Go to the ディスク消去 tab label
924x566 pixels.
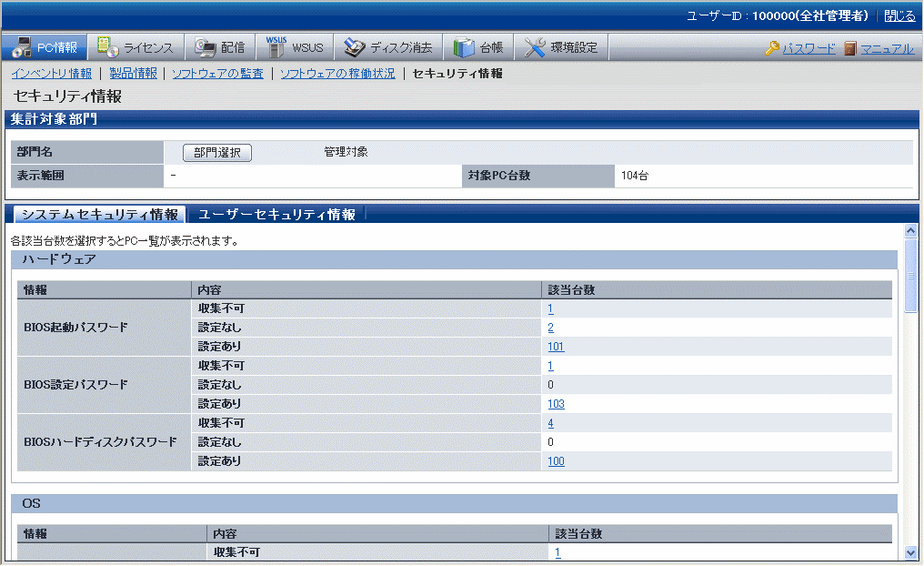coord(401,47)
